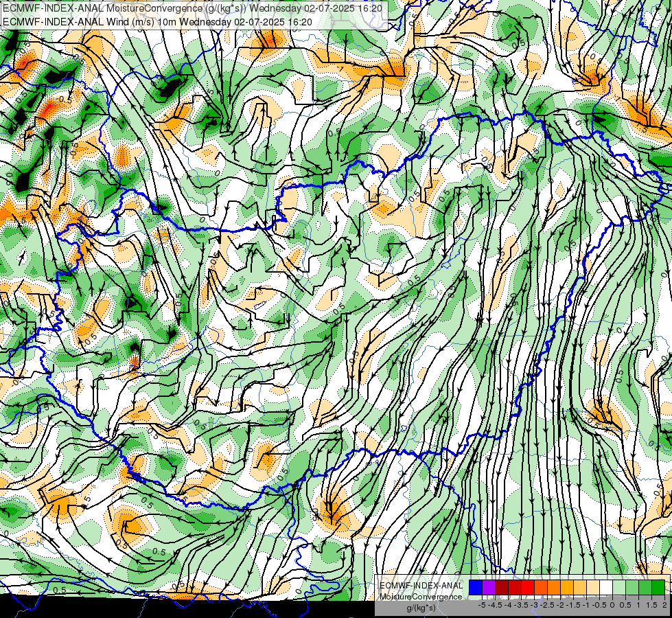This screenshot has height=618, width=672.
Task: Click the -2 tick label on the legend
Action: [x=560, y=605]
